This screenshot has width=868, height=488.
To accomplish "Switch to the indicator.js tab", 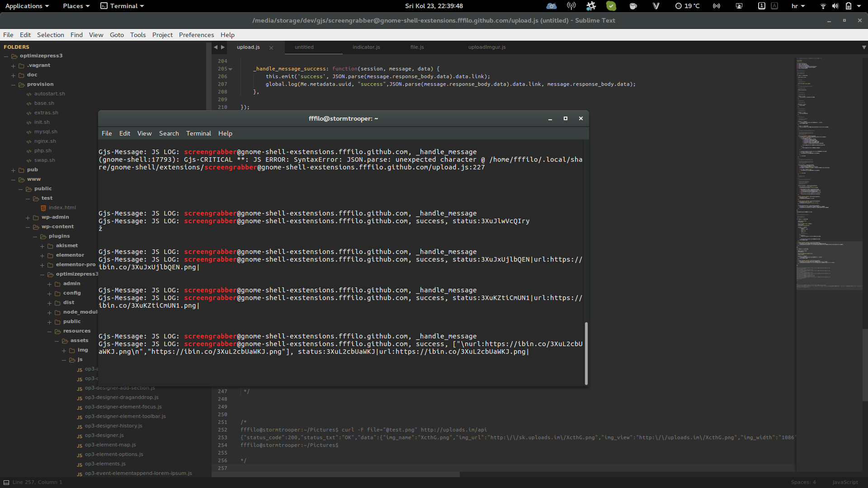I will [x=366, y=47].
